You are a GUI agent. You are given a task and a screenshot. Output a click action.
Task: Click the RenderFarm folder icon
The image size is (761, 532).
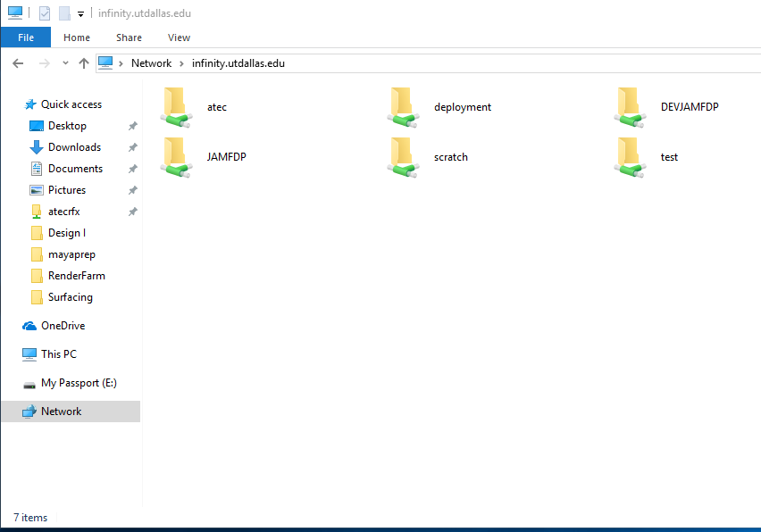point(37,276)
